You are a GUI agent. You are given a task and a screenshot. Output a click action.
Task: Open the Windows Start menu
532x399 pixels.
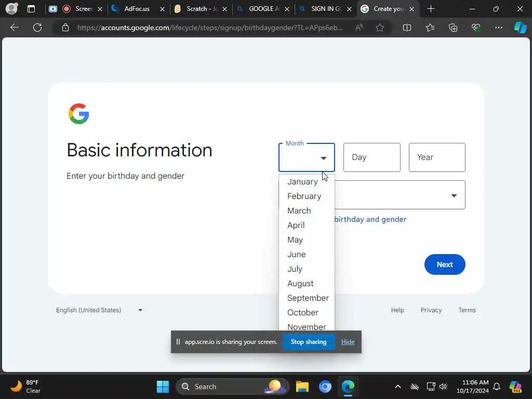pos(163,387)
